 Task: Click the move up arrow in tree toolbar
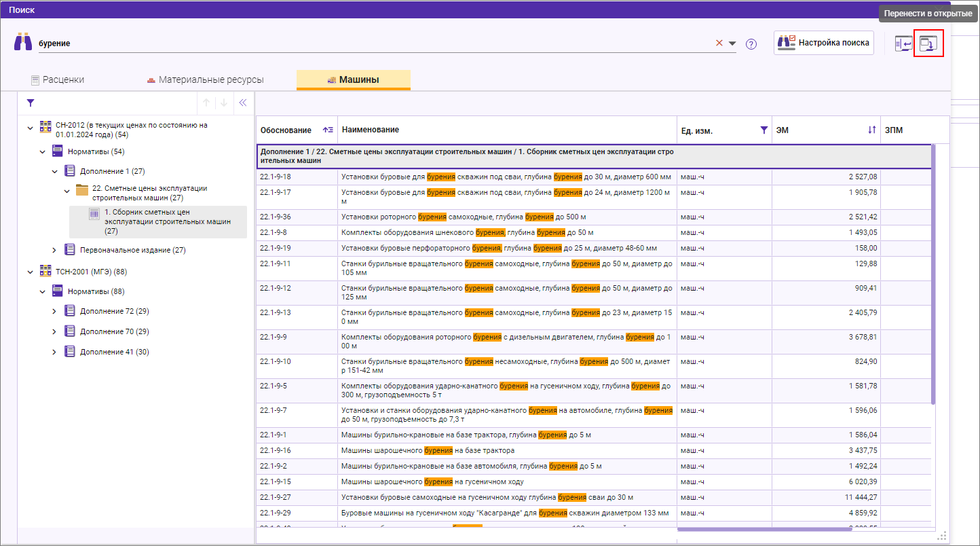coord(206,103)
